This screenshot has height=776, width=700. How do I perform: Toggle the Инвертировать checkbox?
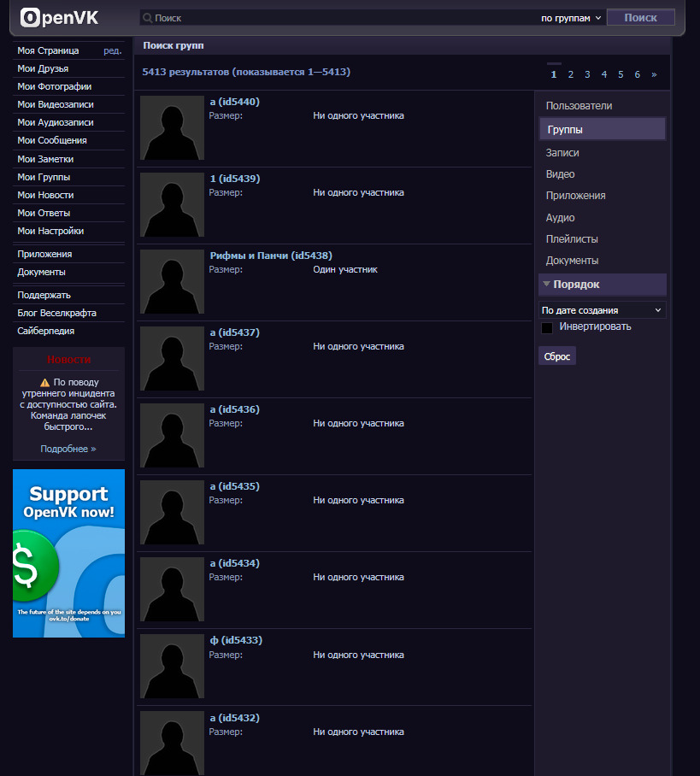tap(547, 327)
